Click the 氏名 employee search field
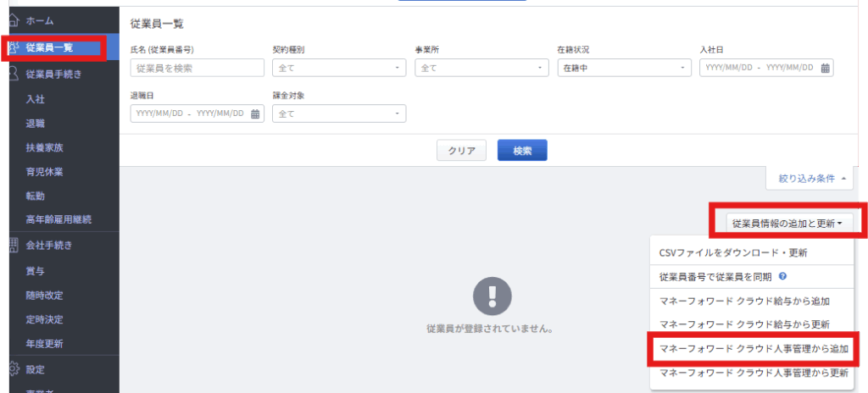This screenshot has height=393, width=868. pyautogui.click(x=198, y=68)
